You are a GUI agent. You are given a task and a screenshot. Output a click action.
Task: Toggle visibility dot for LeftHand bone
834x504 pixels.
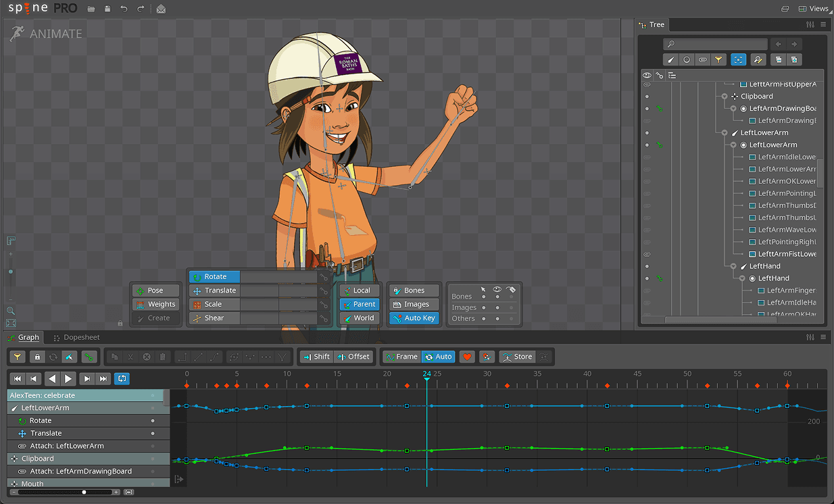[x=647, y=266]
